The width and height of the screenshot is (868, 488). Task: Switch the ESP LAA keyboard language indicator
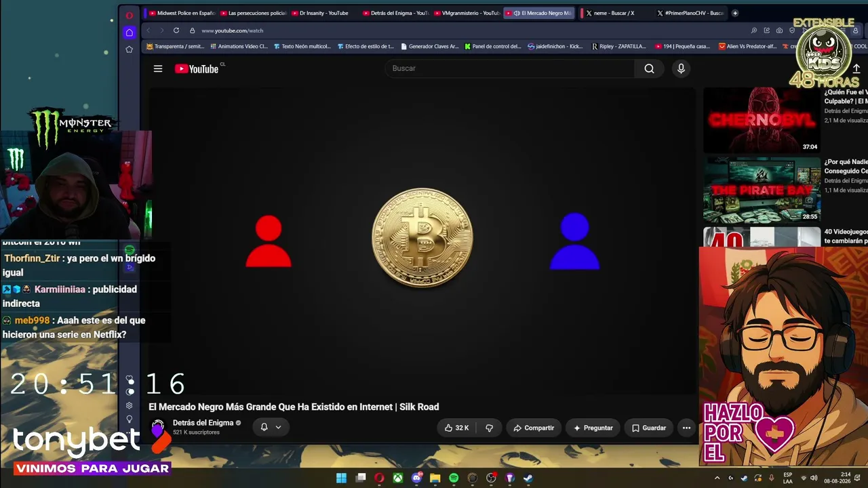787,478
